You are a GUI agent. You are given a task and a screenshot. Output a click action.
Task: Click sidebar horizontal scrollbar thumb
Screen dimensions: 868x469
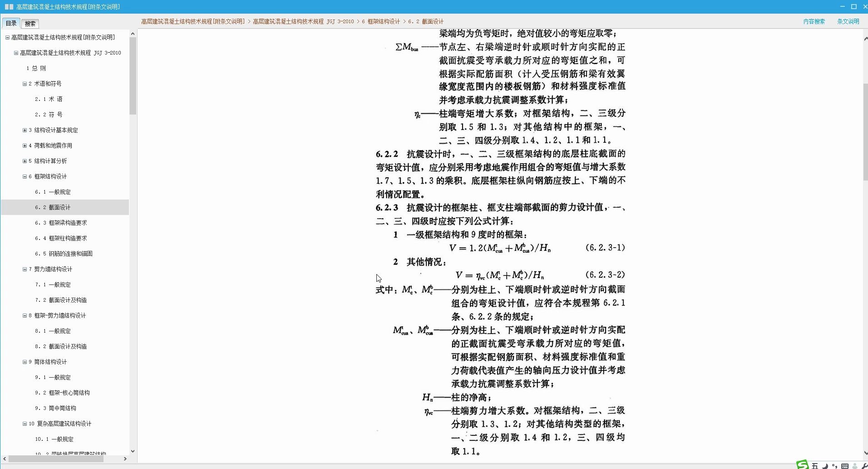tap(56, 459)
